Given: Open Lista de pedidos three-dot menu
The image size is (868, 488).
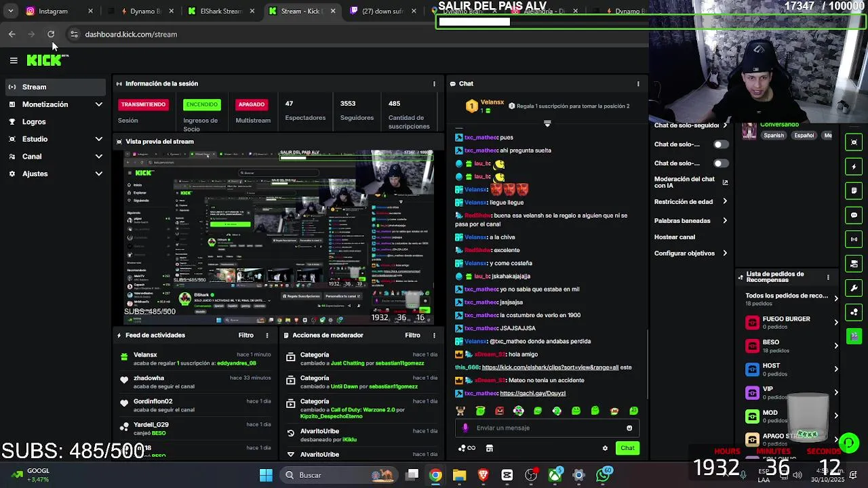Looking at the screenshot, I should coord(828,277).
